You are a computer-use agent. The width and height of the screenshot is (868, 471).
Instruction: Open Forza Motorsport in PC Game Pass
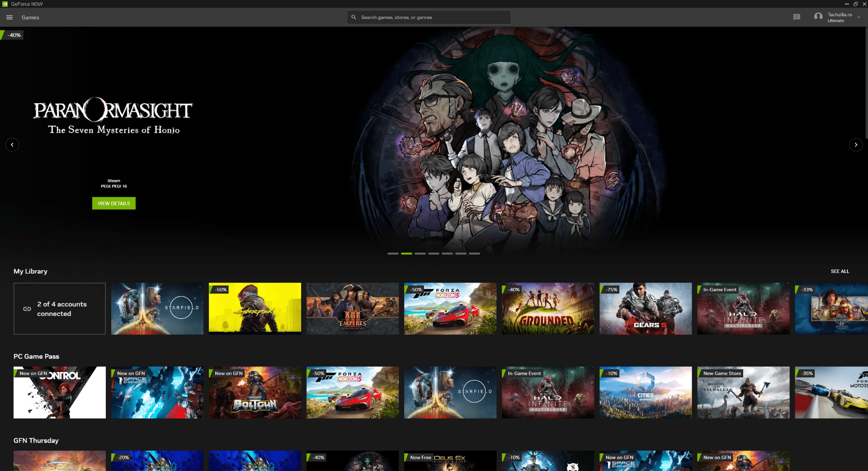click(831, 392)
